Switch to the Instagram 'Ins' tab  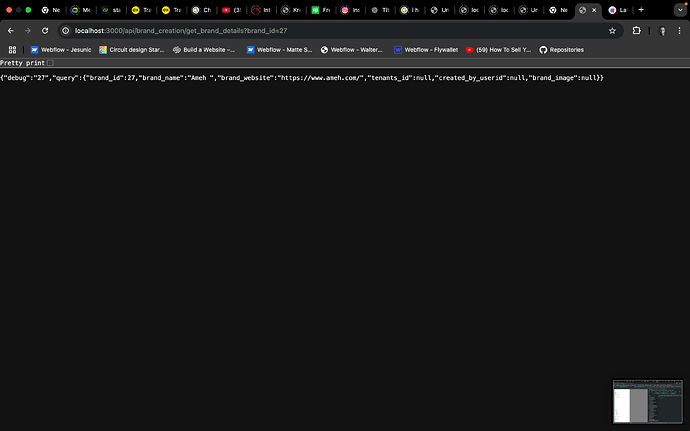coord(351,10)
